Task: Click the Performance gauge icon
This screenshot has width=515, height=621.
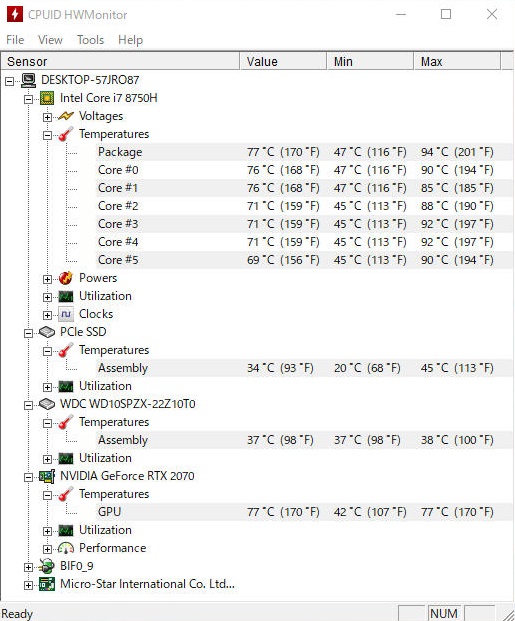Action: (x=66, y=548)
